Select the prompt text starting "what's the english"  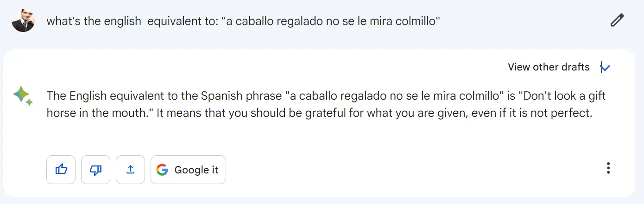[x=243, y=21]
